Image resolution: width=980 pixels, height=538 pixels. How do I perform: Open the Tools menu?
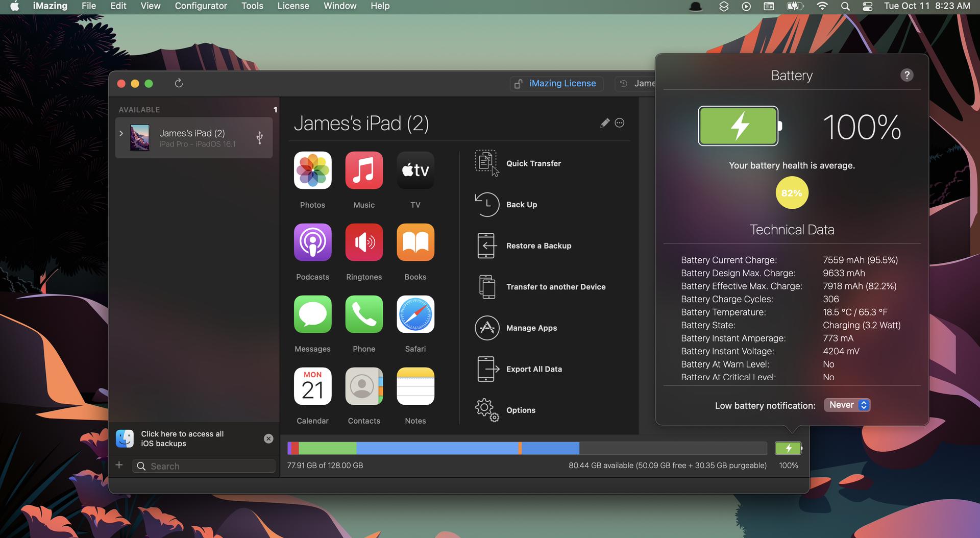tap(252, 6)
